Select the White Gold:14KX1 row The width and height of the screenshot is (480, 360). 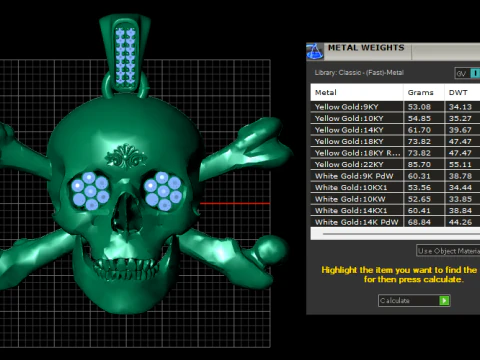tap(395, 210)
